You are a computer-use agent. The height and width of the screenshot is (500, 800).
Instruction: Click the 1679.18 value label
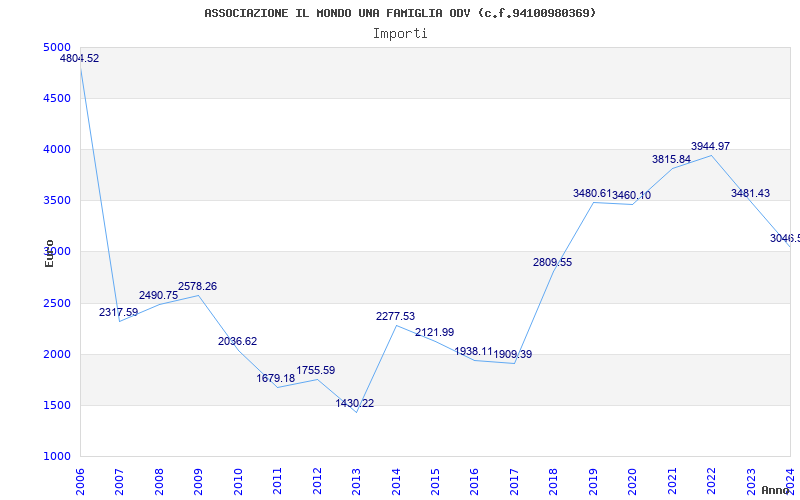276,379
